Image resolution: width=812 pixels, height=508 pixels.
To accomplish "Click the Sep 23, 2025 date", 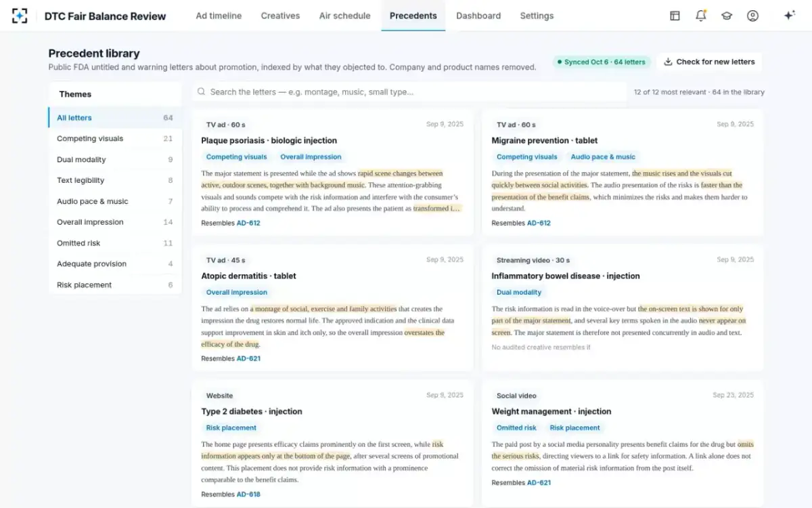I will pyautogui.click(x=733, y=395).
